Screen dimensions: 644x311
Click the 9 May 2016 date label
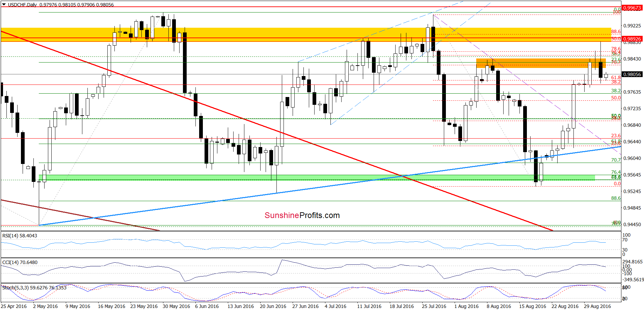pyautogui.click(x=78, y=306)
